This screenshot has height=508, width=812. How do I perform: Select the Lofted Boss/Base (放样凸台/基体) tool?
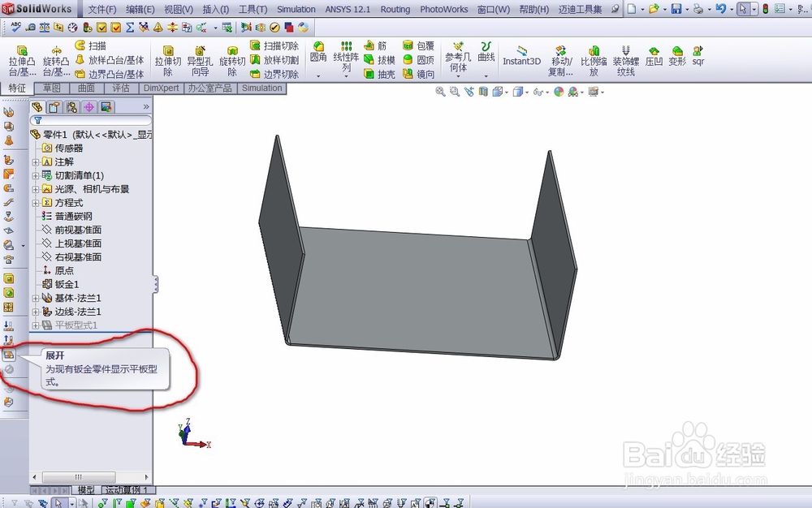(x=110, y=60)
